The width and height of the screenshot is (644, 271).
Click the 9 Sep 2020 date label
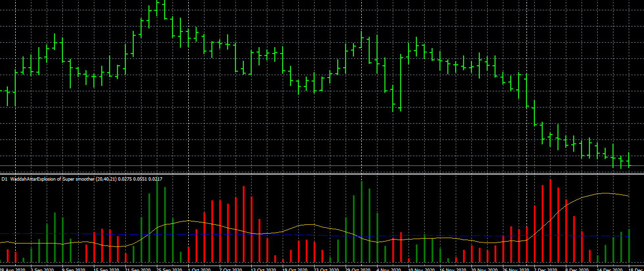[74, 269]
